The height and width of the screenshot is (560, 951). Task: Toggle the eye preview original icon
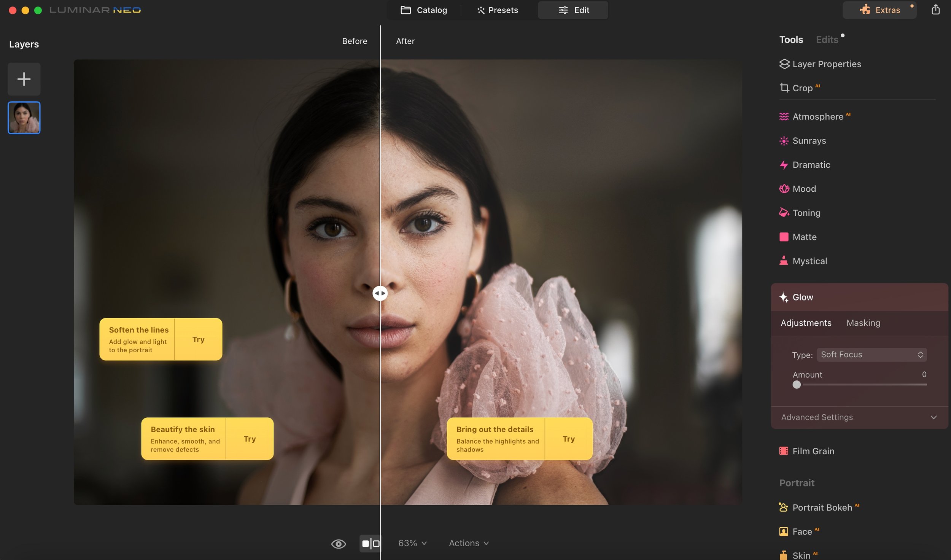point(339,544)
